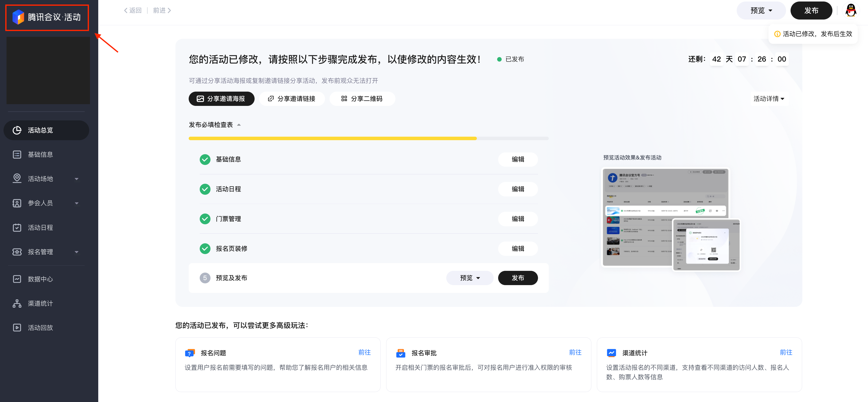Click the 分享邀请海报 button label
868x402 pixels.
(x=226, y=99)
